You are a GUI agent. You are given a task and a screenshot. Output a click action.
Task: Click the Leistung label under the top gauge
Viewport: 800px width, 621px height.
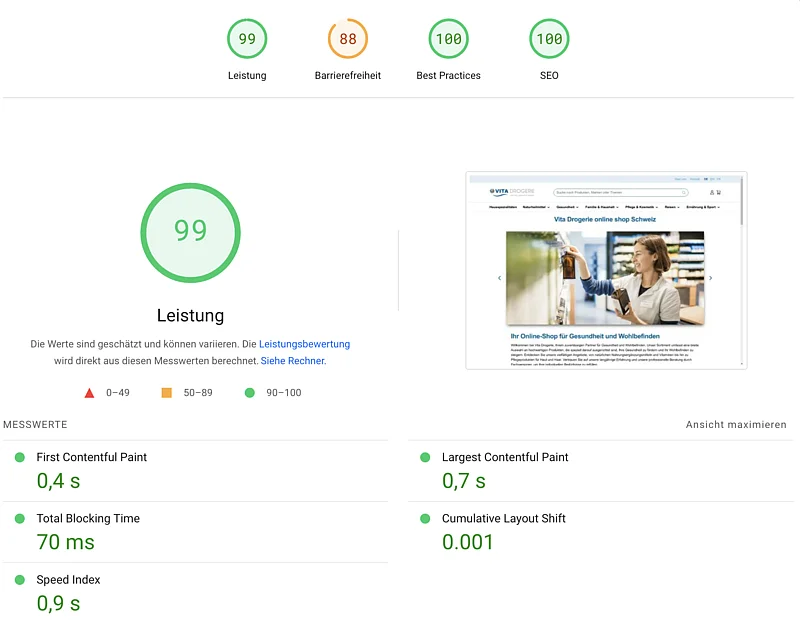pos(247,76)
